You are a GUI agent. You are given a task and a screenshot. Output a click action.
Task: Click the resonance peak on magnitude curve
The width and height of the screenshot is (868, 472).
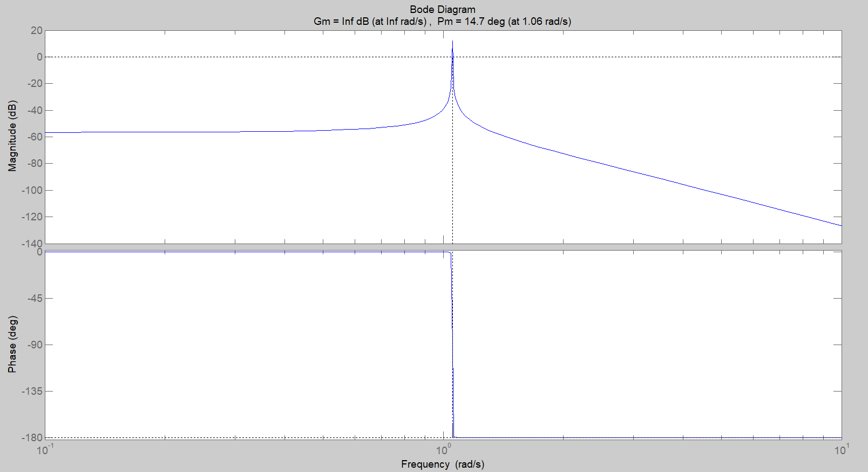pyautogui.click(x=452, y=42)
